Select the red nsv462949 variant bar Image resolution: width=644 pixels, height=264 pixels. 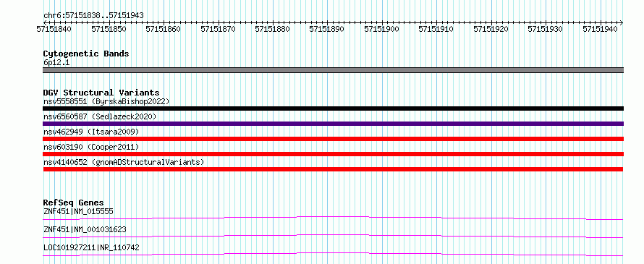coord(333,139)
